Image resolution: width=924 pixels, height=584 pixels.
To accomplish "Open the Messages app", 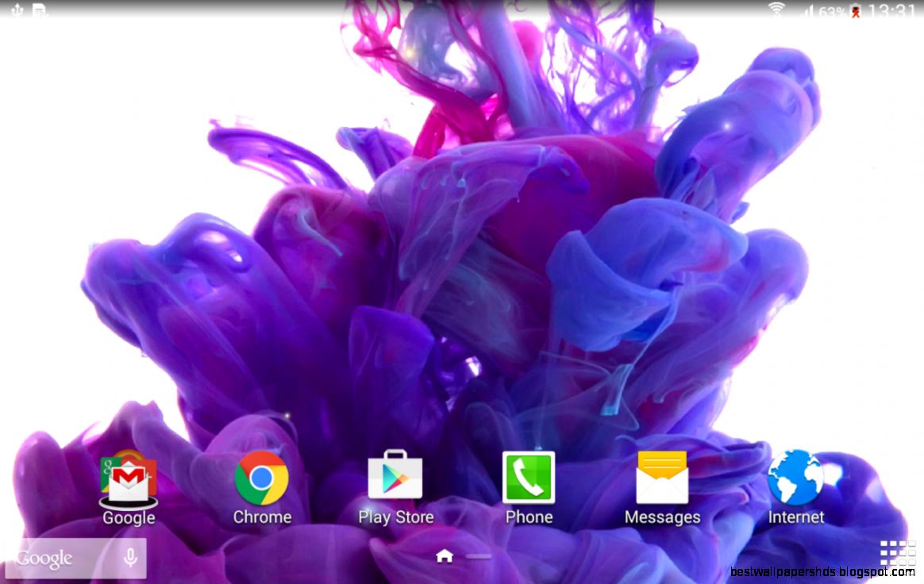I will click(662, 478).
